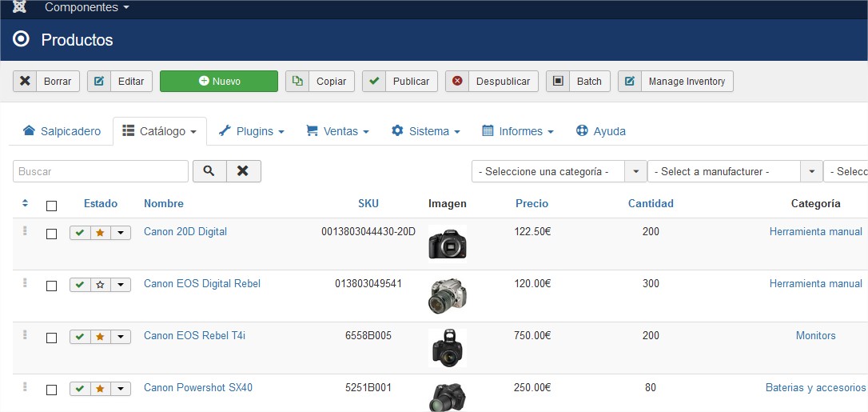Open status dropdown for Canon EOS Digital Rebel

121,285
